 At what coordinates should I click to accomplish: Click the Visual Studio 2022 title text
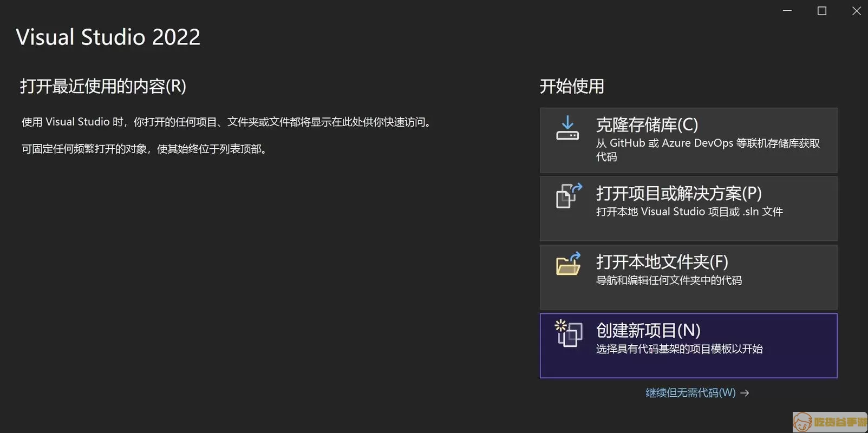click(108, 37)
